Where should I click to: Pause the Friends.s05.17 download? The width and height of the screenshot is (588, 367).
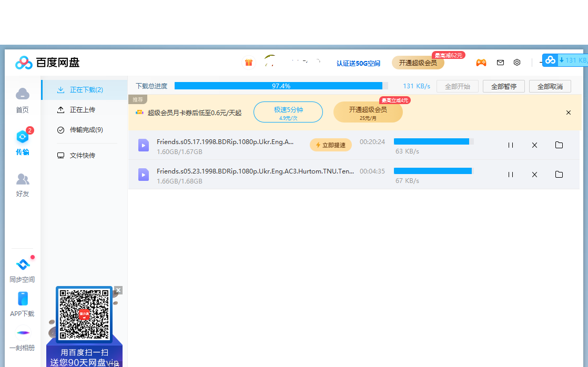tap(510, 145)
